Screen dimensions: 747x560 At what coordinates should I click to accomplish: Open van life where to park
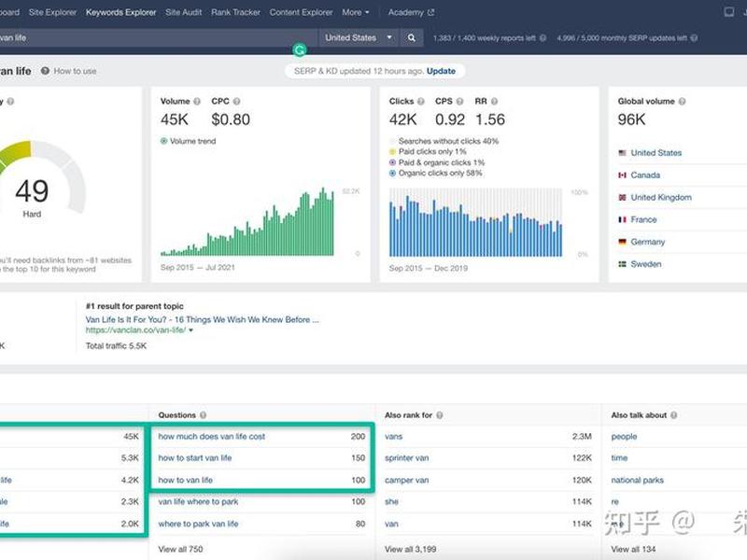click(198, 502)
